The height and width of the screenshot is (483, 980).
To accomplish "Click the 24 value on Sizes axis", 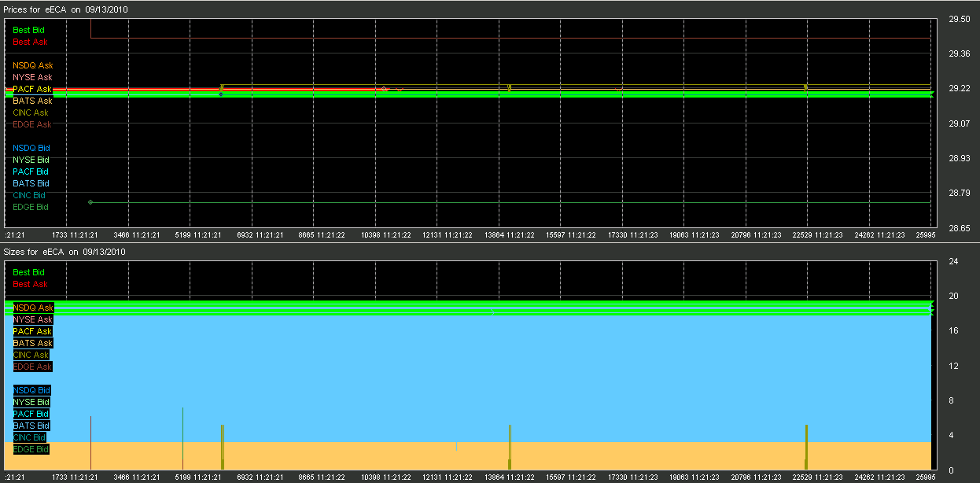I will (952, 261).
